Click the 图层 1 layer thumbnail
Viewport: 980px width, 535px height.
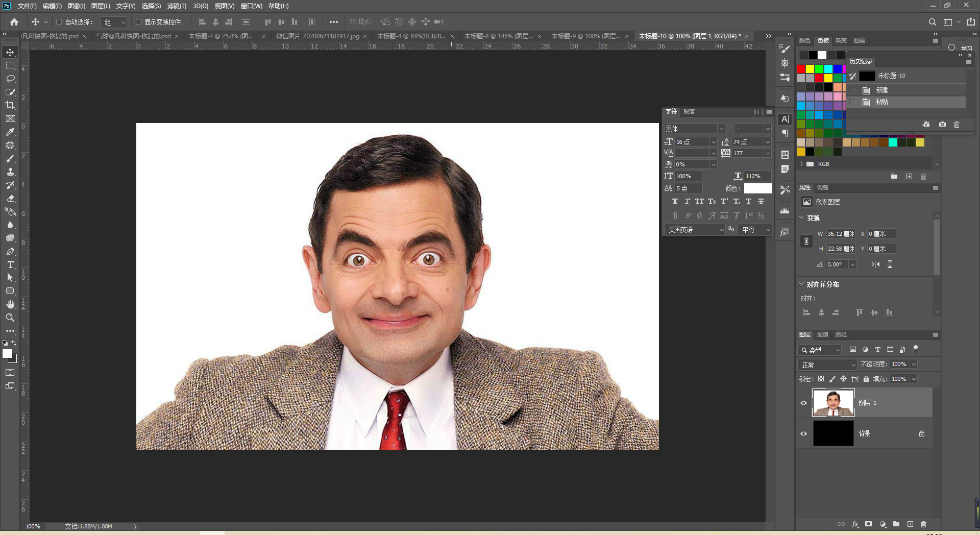coord(833,403)
